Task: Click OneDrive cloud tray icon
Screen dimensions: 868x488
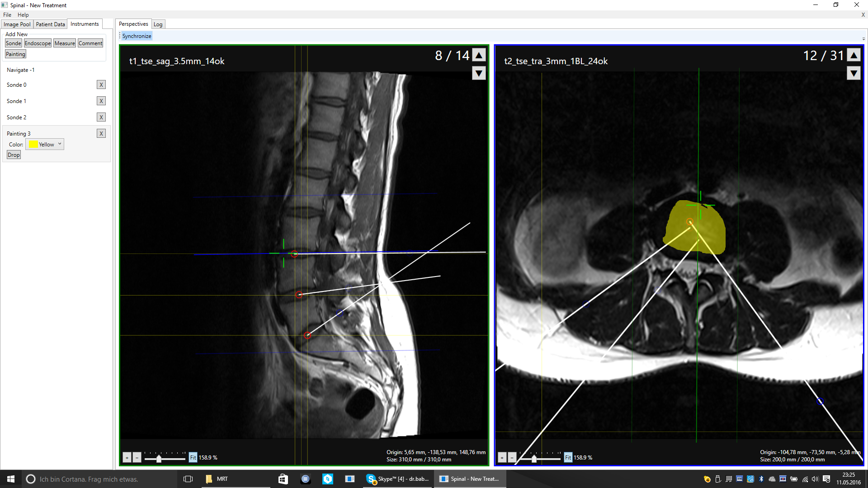Action: coord(772,479)
